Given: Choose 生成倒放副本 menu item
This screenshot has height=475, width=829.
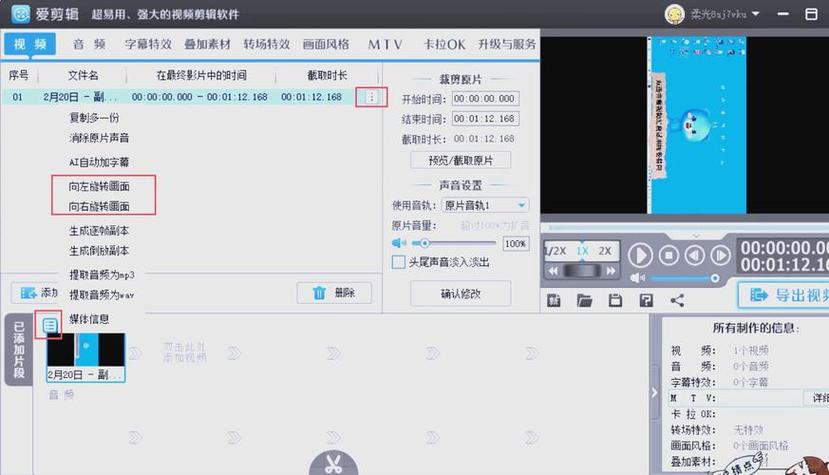Looking at the screenshot, I should click(x=99, y=251).
